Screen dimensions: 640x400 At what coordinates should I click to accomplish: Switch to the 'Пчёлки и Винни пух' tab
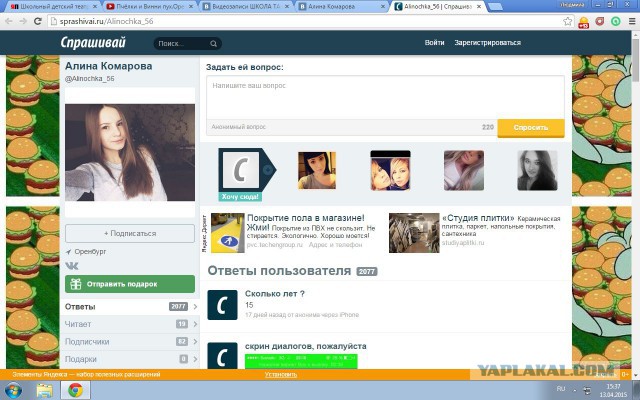pos(149,7)
